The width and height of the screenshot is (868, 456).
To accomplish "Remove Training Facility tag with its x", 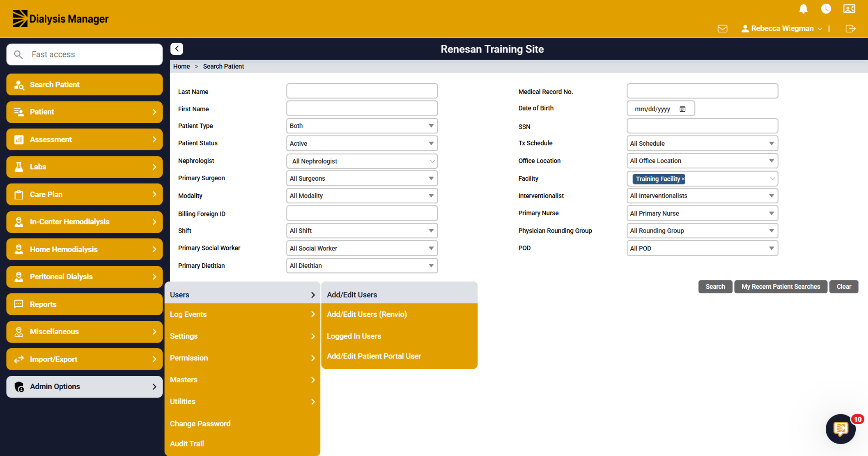I will (x=683, y=179).
